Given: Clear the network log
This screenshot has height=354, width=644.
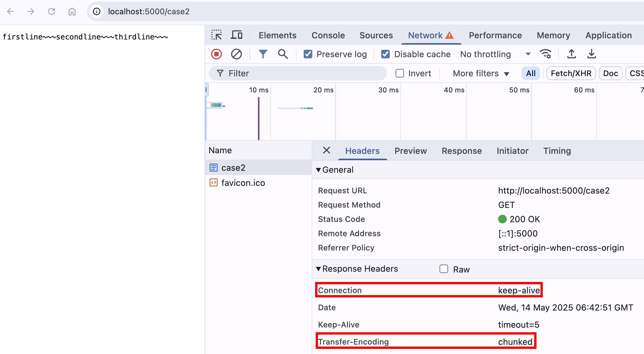Looking at the screenshot, I should tap(236, 54).
